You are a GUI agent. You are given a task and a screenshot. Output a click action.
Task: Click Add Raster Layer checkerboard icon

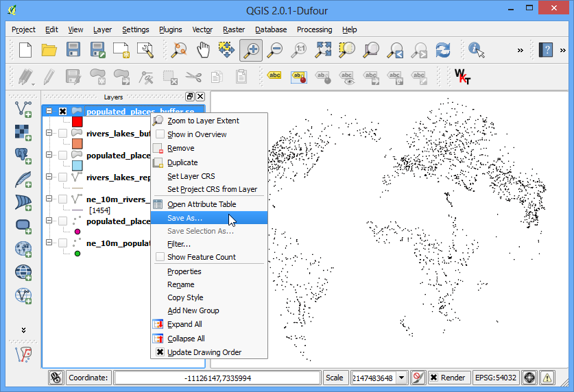point(23,132)
